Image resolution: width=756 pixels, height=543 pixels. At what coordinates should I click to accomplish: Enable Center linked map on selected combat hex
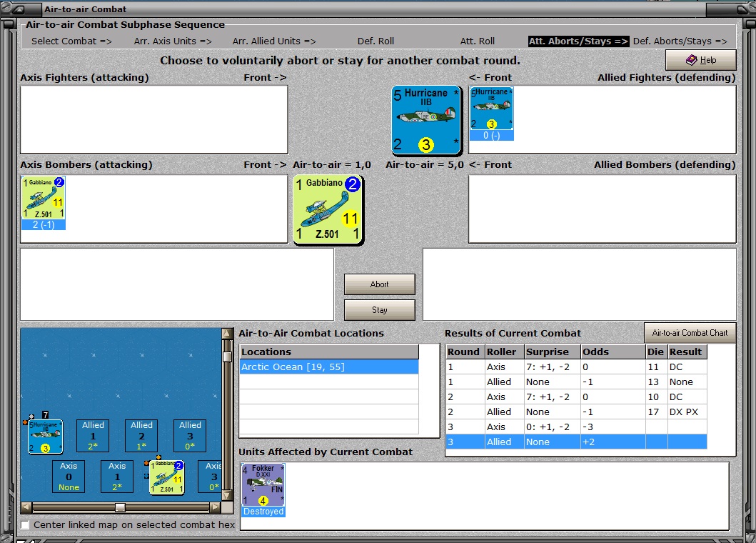(x=25, y=524)
